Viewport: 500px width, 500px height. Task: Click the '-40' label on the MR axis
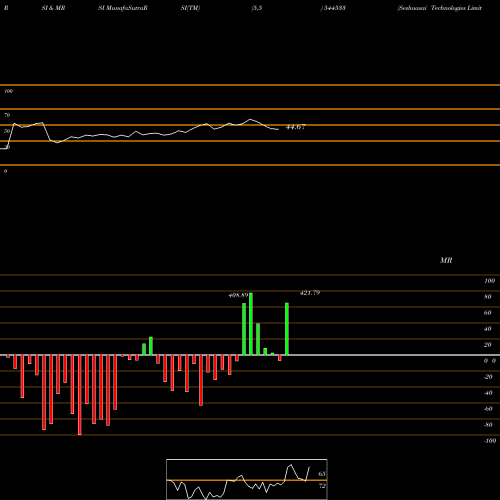tap(488, 393)
